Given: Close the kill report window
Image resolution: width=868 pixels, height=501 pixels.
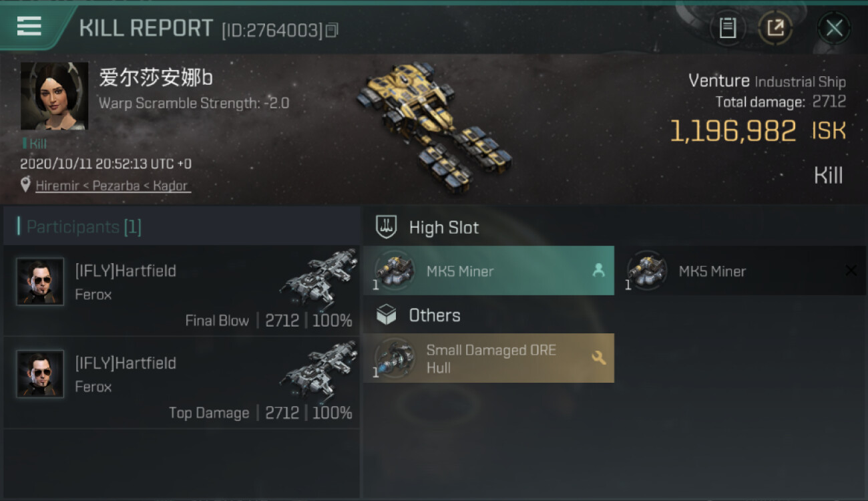Looking at the screenshot, I should point(834,28).
